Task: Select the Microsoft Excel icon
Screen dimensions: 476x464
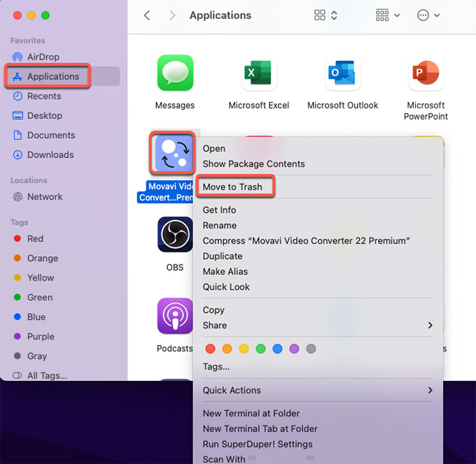Action: [x=258, y=73]
